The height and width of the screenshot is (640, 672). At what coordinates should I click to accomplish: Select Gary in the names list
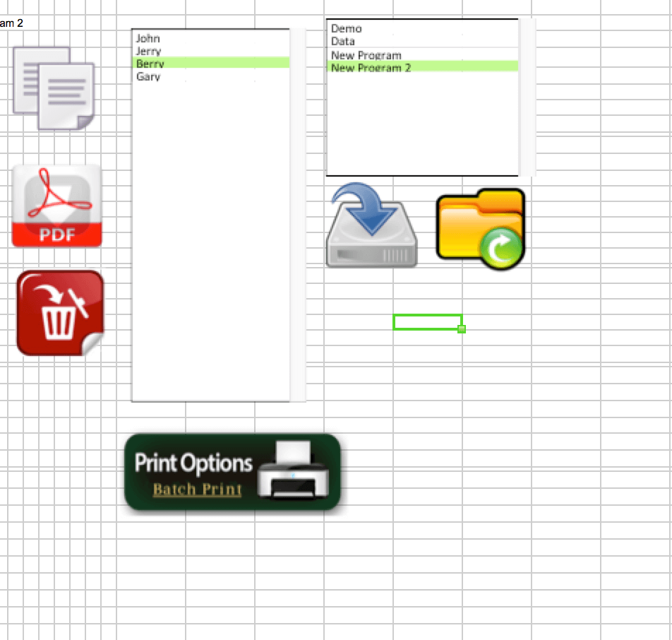point(210,76)
